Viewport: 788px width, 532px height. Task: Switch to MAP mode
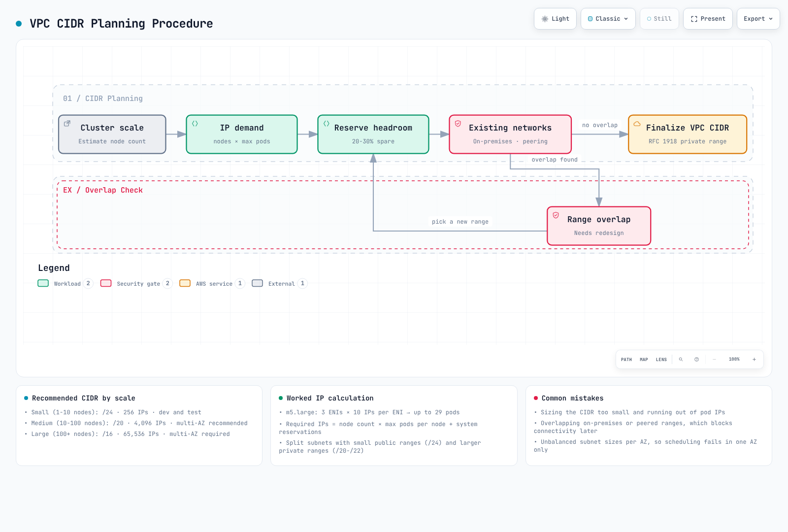click(x=644, y=360)
